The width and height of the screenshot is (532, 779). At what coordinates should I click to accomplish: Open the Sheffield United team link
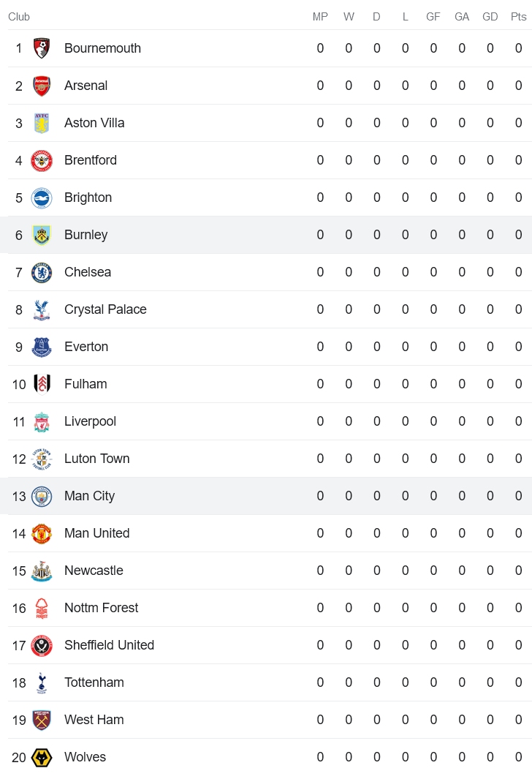[109, 645]
